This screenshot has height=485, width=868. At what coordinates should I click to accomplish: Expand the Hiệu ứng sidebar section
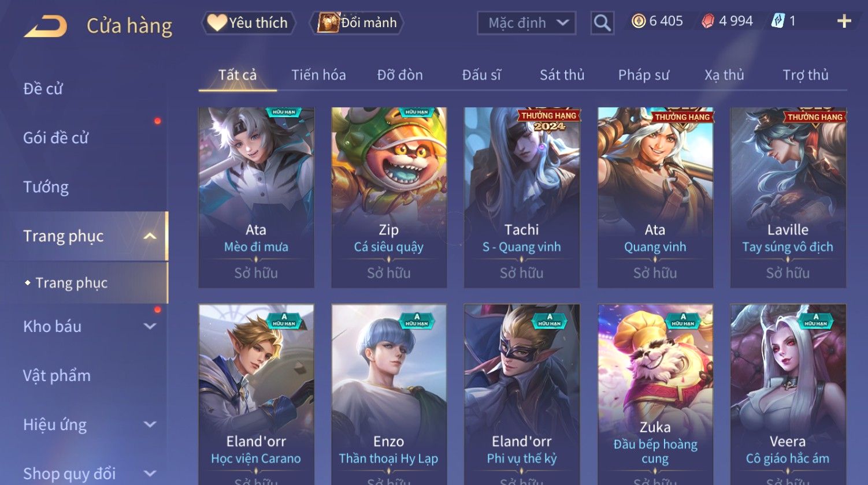(150, 424)
